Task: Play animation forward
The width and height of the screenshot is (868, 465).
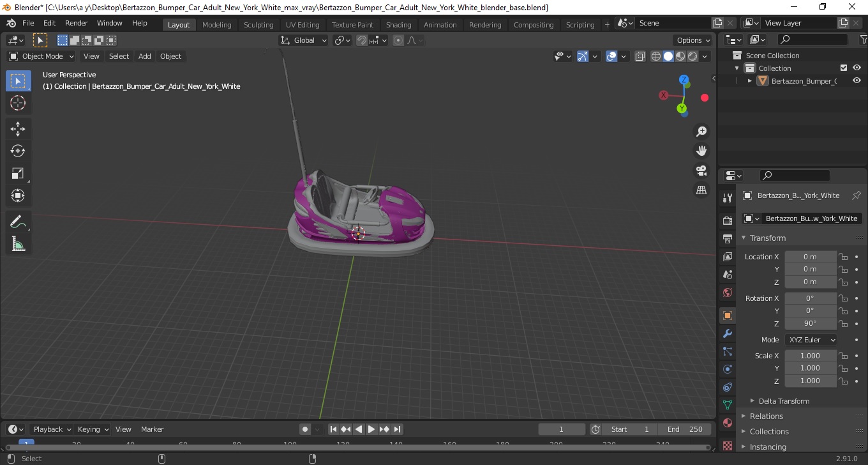Action: pos(371,429)
